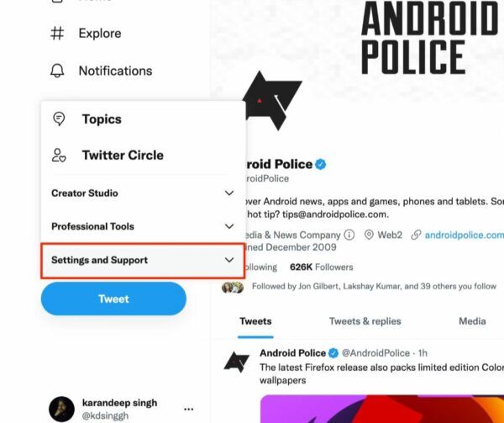Open Notifications via the bell icon
504x423 pixels.
(57, 71)
